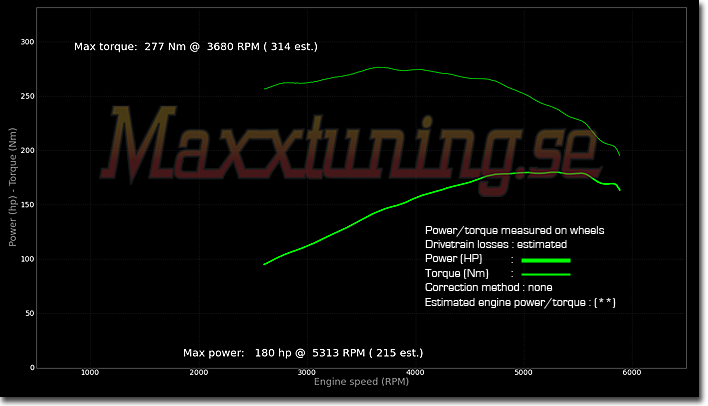Click the 100 value on the vertical axis
The image size is (708, 406).
tap(27, 259)
